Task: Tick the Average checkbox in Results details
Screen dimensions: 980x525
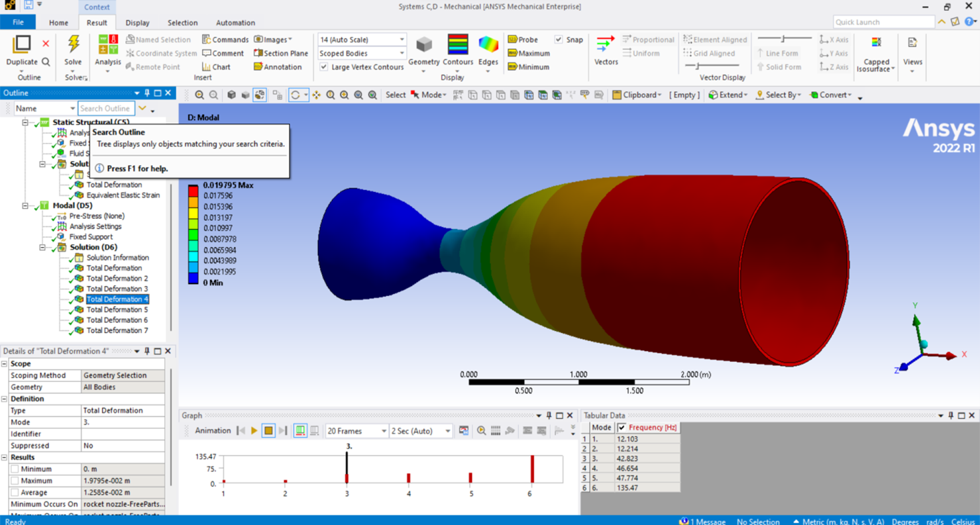Action: [15, 493]
